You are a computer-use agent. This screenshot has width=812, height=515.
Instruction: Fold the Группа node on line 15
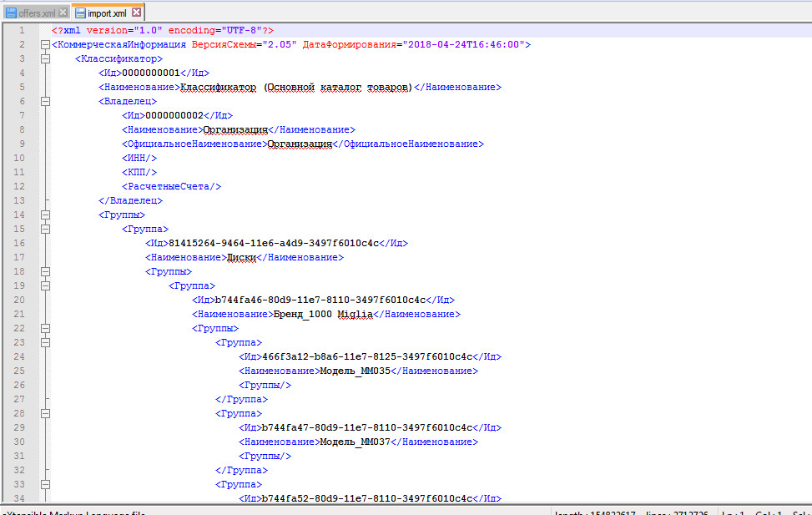(x=45, y=230)
